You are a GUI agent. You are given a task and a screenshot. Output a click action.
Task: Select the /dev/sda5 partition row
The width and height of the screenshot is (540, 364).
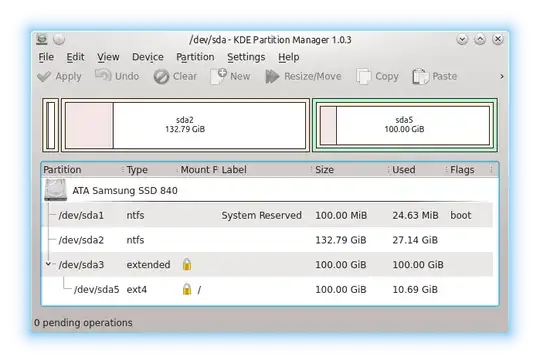[267, 289]
